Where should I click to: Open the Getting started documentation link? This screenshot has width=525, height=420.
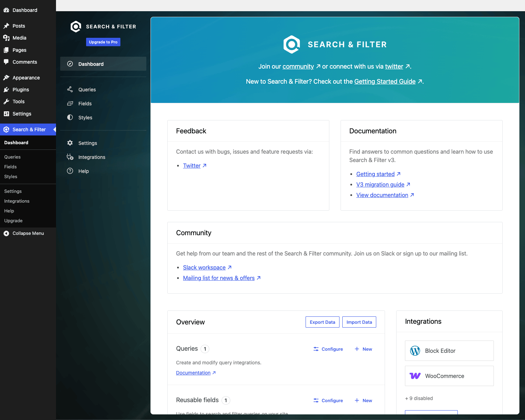(375, 174)
